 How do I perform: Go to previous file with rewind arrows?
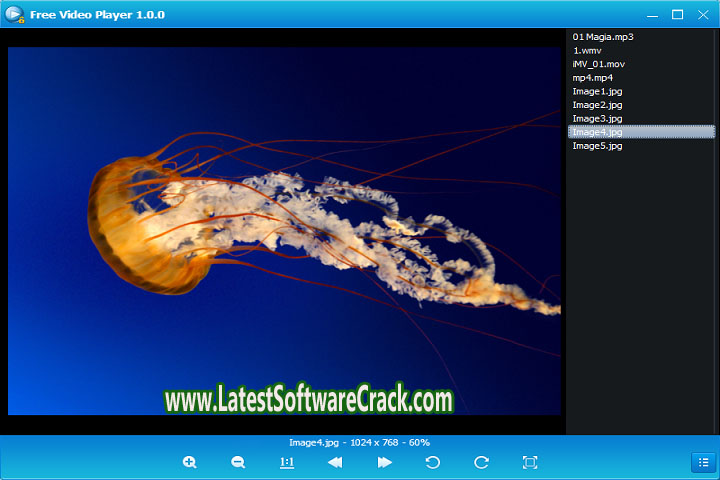coord(335,462)
